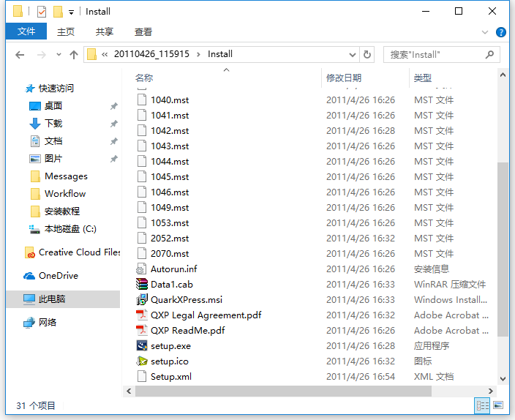Select 此电脑 in navigation pane
Viewport: 515px width, 420px height.
click(52, 299)
